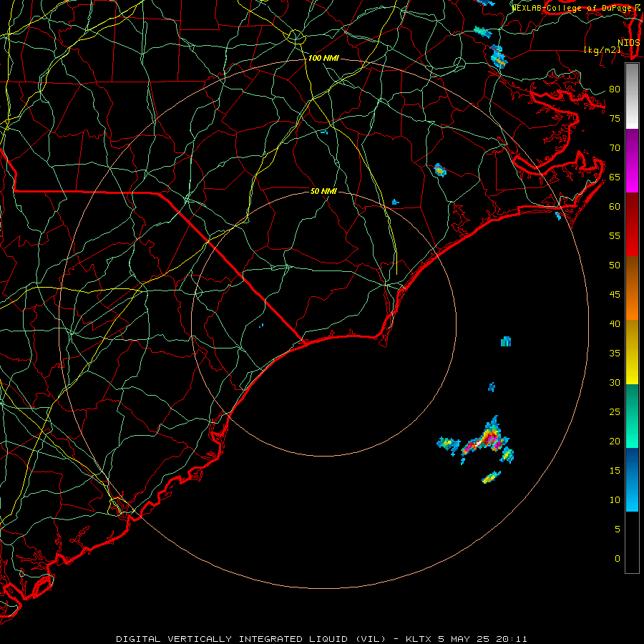The width and height of the screenshot is (644, 644).
Task: Pick the magenta-purple segment of the color bar
Action: pyautogui.click(x=632, y=160)
